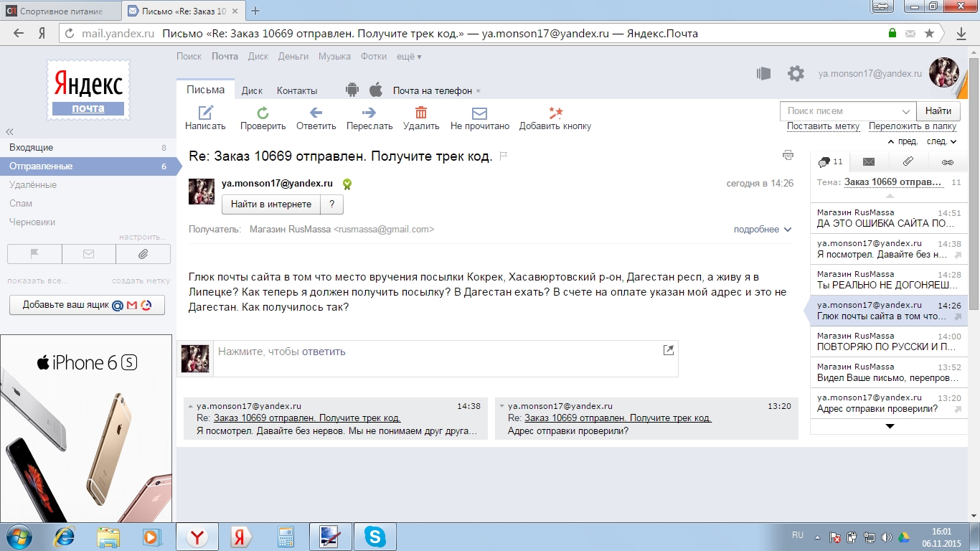This screenshot has width=980, height=551.
Task: Toggle attachments filter with paperclip button
Action: (x=143, y=254)
